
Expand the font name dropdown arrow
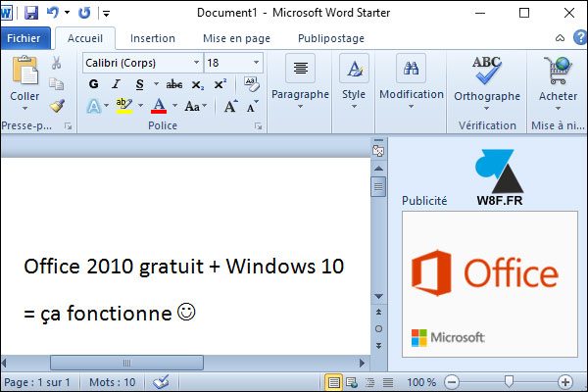(x=197, y=63)
